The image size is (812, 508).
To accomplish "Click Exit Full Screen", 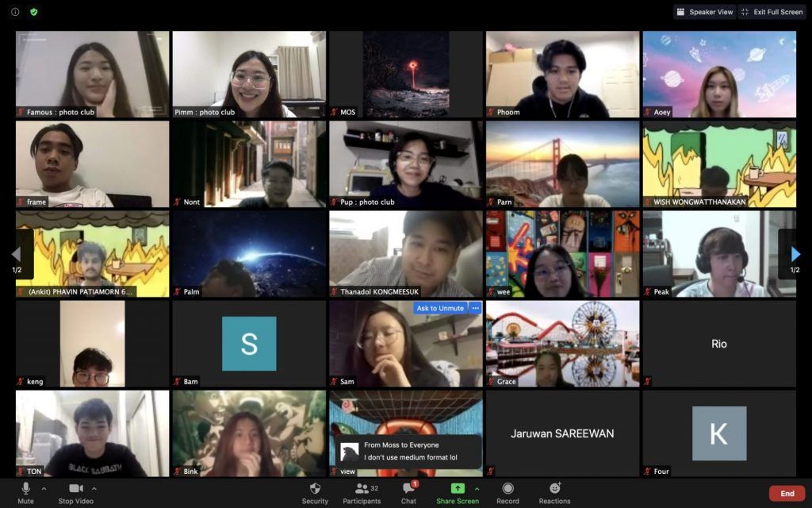I will point(772,12).
